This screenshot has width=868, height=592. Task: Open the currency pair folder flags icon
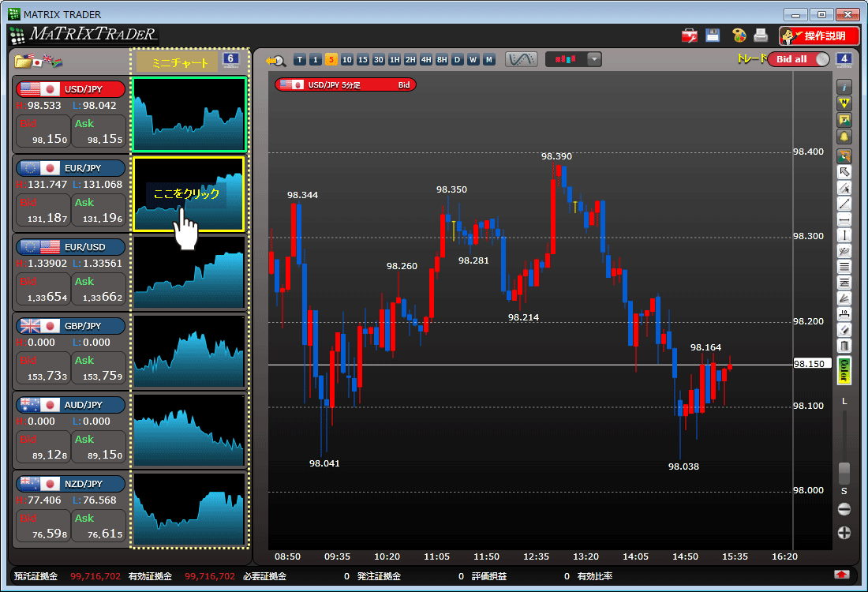pyautogui.click(x=38, y=61)
